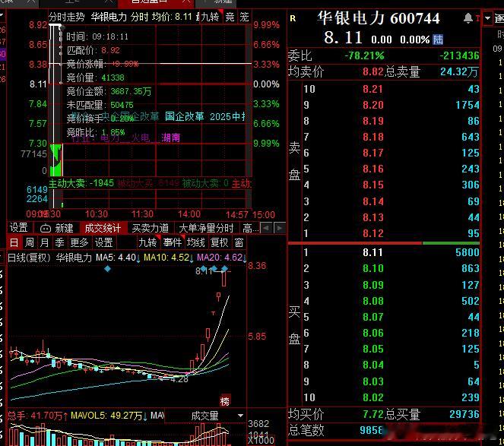
Task: Click sell volume 1754 at level 9
Action: pyautogui.click(x=467, y=105)
